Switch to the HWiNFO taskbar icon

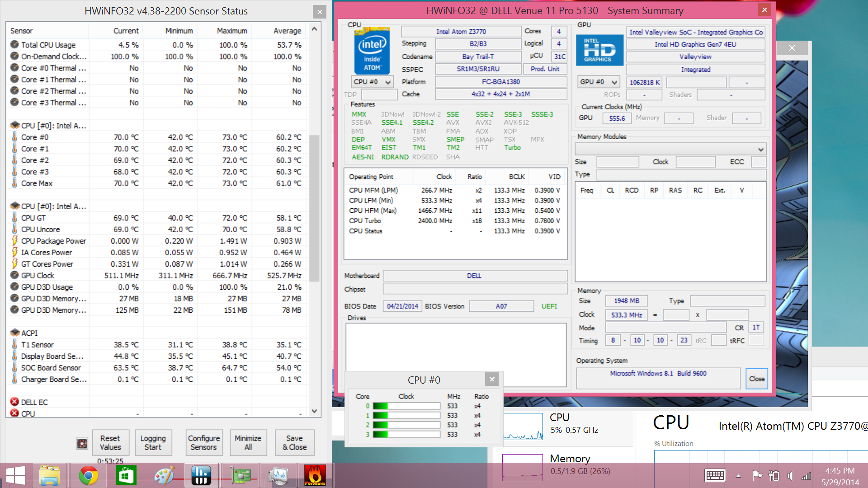point(201,475)
